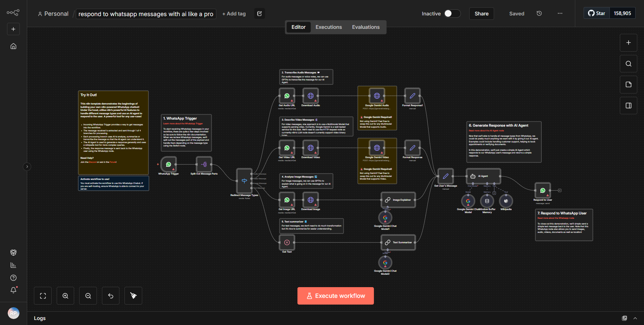This screenshot has width=644, height=325.
Task: Edit the workflow name field
Action: [x=146, y=14]
